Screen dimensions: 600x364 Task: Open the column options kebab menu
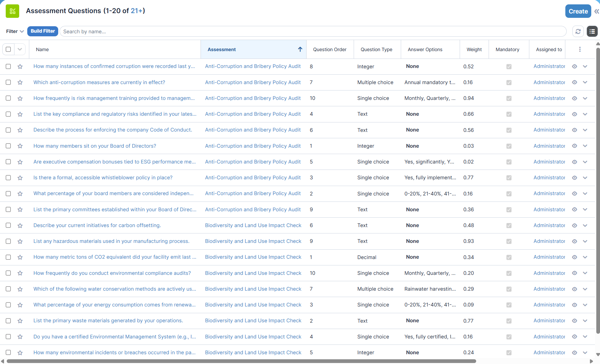pos(580,49)
